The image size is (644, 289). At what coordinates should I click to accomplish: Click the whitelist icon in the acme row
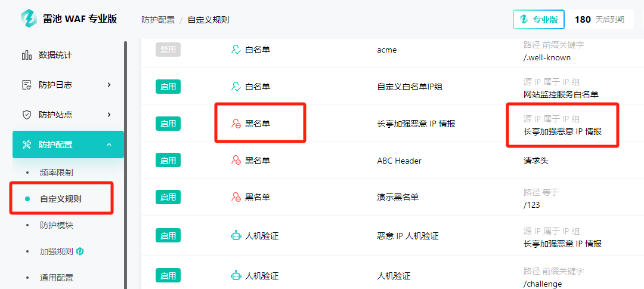236,50
